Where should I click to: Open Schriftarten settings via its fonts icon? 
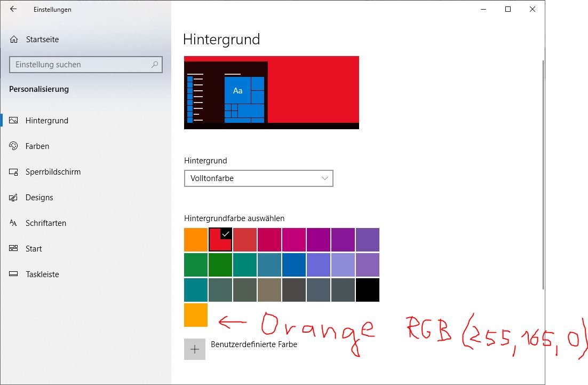click(x=13, y=223)
